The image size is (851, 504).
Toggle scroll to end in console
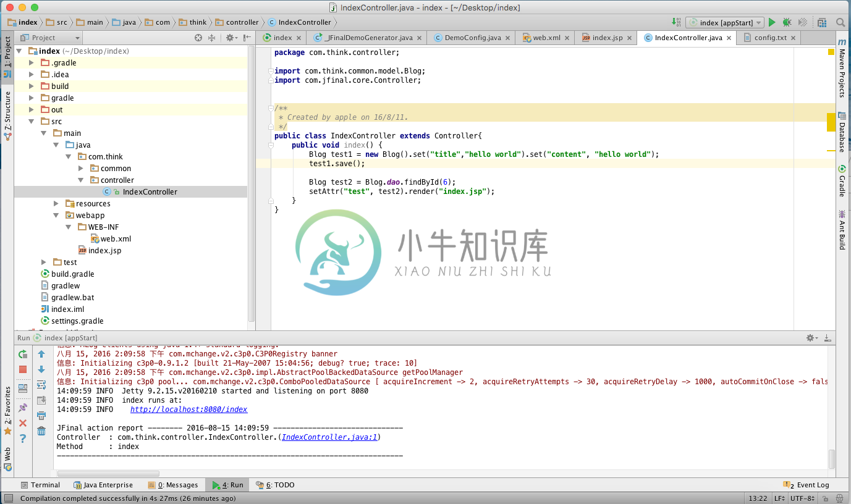41,400
